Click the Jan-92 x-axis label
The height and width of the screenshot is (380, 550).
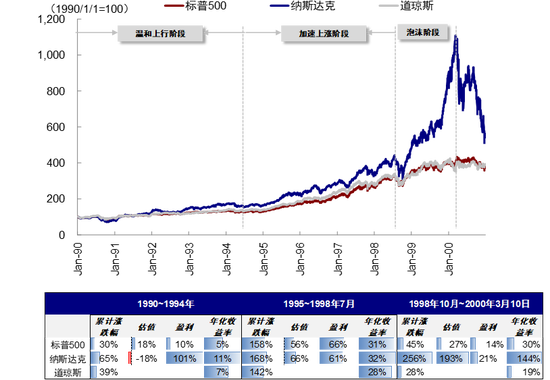[152, 259]
